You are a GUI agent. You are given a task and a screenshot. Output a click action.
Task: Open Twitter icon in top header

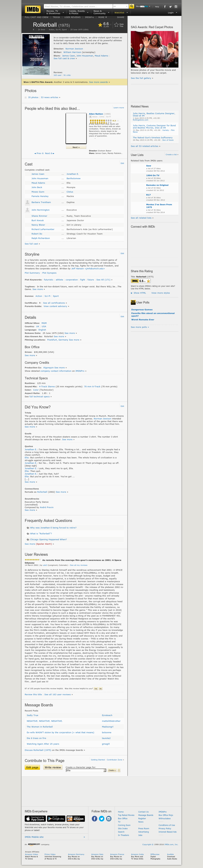coord(170,6)
